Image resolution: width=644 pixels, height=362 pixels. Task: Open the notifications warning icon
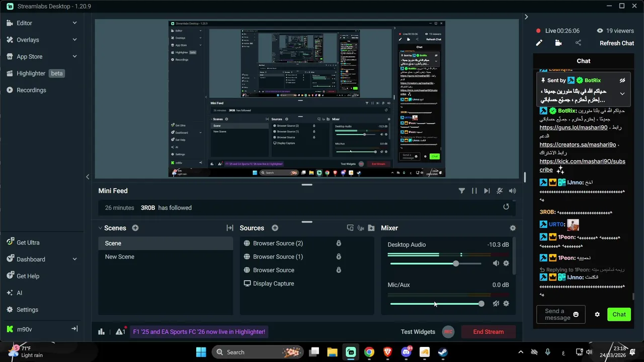point(121,331)
